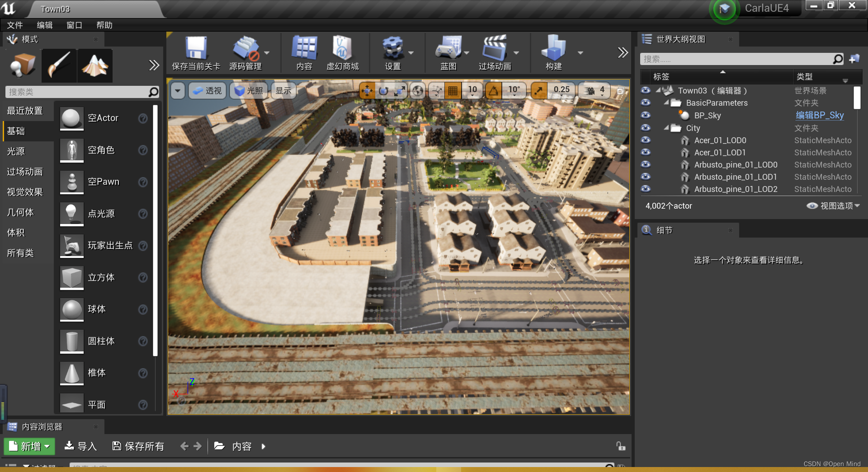Open File (文件) menu
This screenshot has height=472, width=868.
tap(14, 25)
